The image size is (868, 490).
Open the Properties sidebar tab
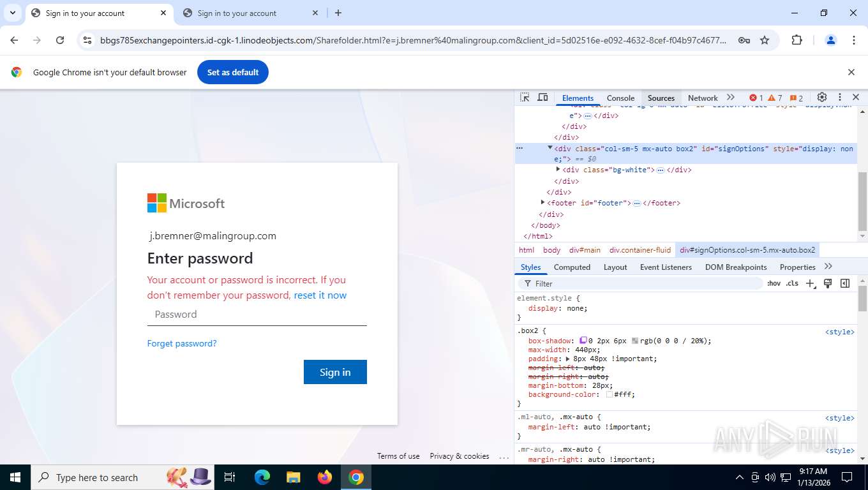tap(797, 267)
